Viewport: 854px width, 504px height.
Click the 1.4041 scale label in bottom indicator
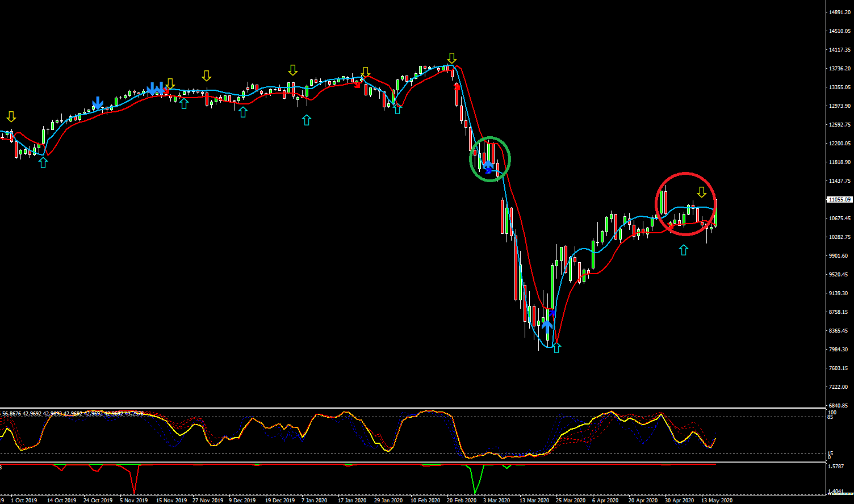pyautogui.click(x=837, y=493)
